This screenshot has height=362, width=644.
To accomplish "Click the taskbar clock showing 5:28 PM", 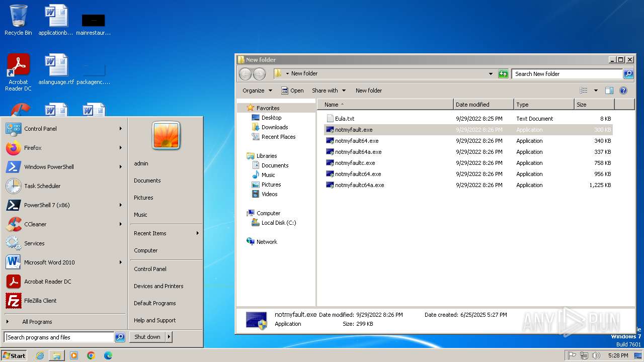I will point(618,355).
